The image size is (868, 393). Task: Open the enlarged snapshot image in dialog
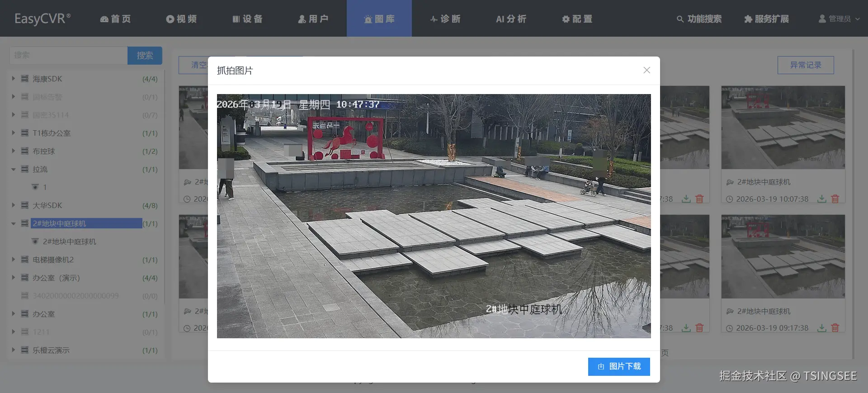pyautogui.click(x=434, y=216)
